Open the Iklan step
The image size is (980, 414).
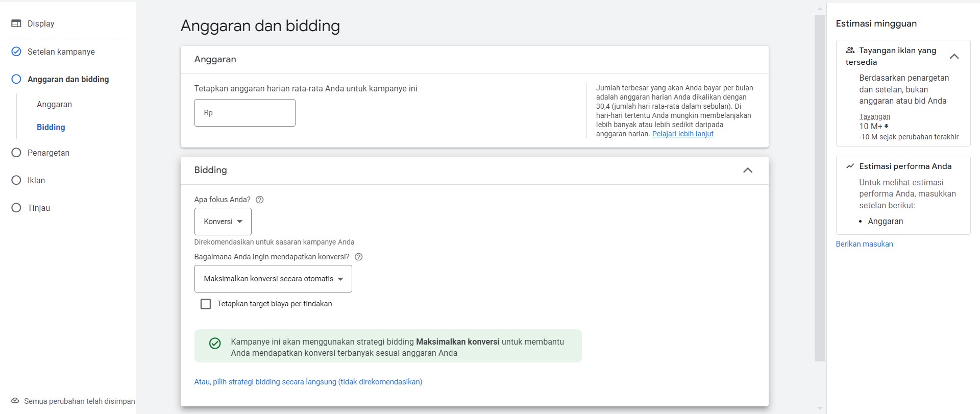pos(36,180)
